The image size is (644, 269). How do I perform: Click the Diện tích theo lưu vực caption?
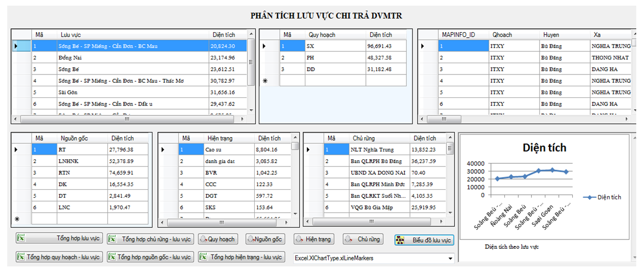[512, 247]
